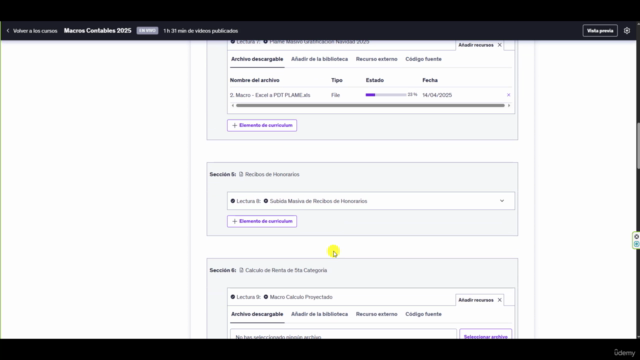Click the file selection input field in Lectura 9
This screenshot has height=360, width=640.
click(343, 335)
